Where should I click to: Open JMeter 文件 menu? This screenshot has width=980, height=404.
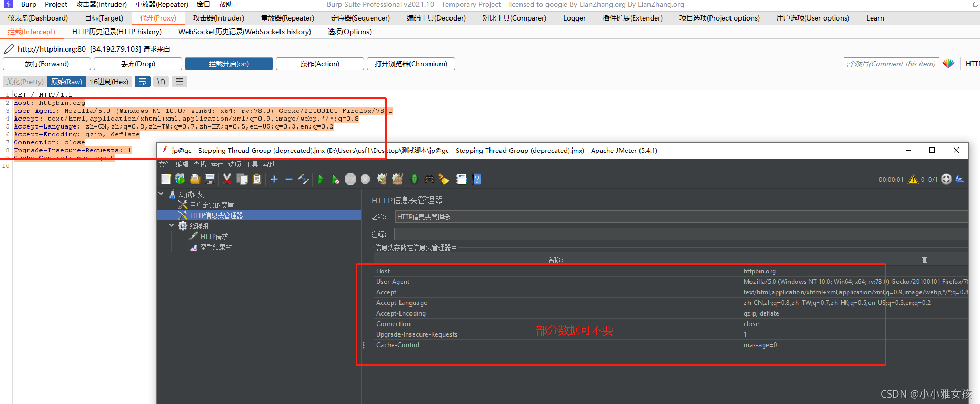click(165, 164)
